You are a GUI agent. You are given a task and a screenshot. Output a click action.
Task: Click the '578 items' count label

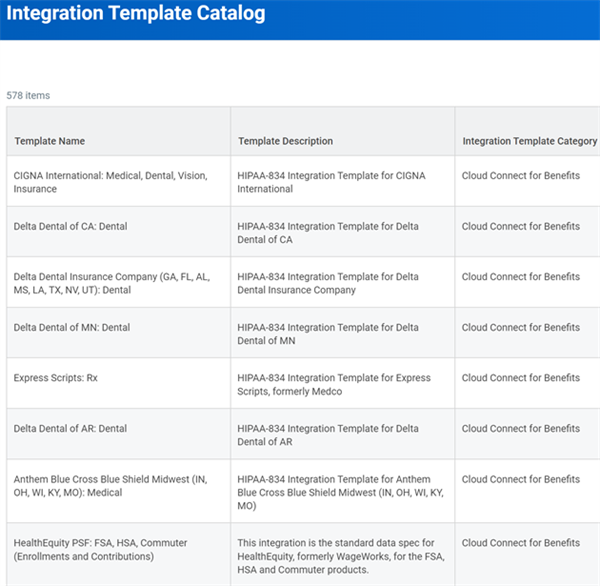click(28, 95)
